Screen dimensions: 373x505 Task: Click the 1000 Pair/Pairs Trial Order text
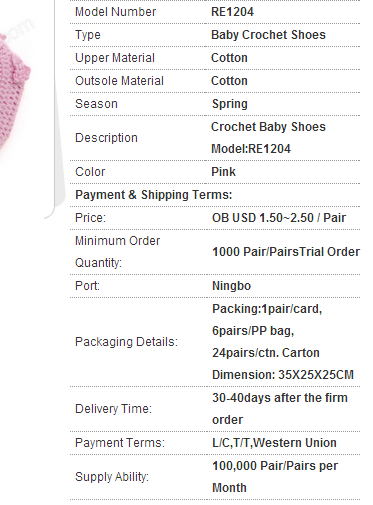(x=286, y=252)
